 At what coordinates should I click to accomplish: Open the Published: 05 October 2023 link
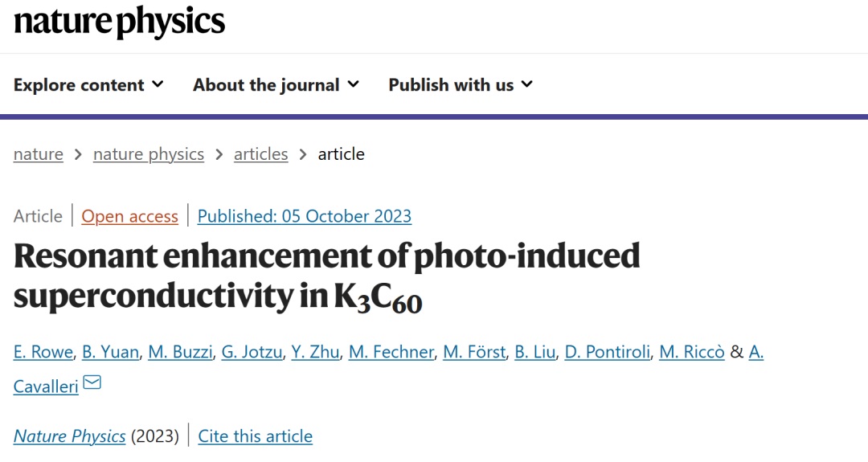pos(305,216)
